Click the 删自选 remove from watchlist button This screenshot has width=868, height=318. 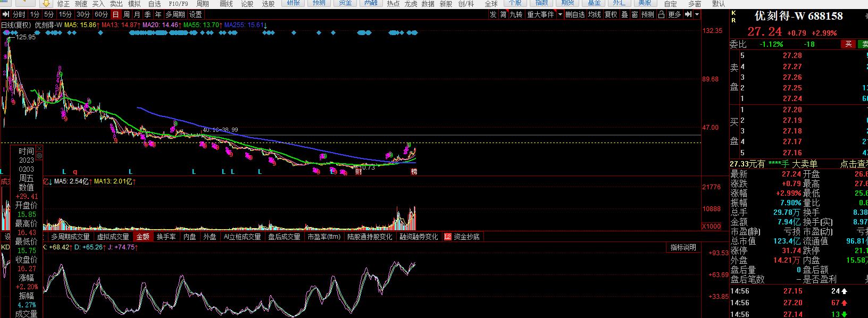tap(574, 15)
